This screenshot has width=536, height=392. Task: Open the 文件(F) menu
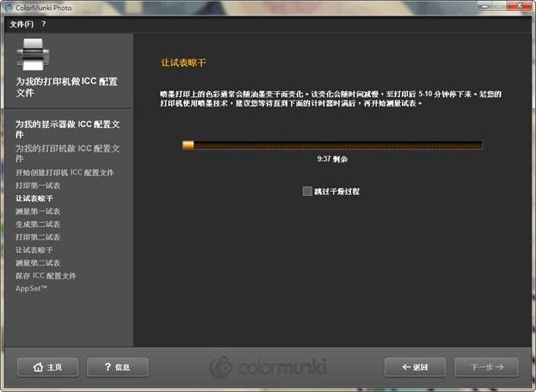tap(22, 24)
